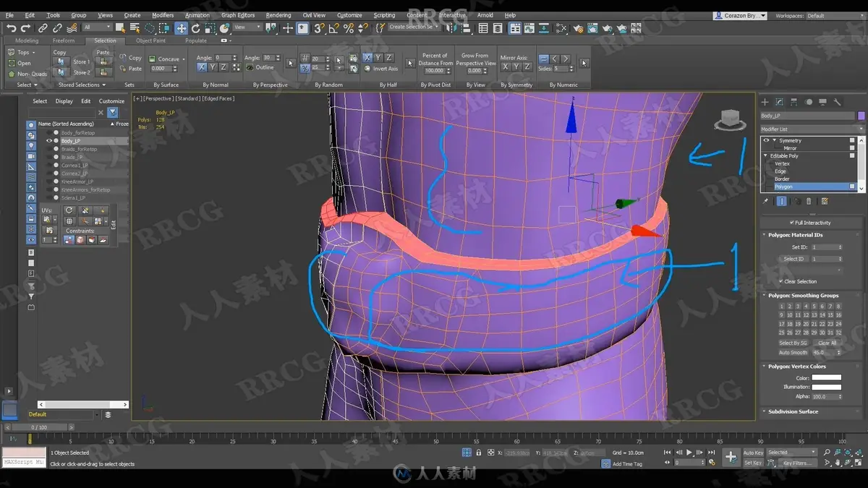This screenshot has height=488, width=868.
Task: Toggle visibility eye of Body_LP object
Action: click(x=49, y=141)
